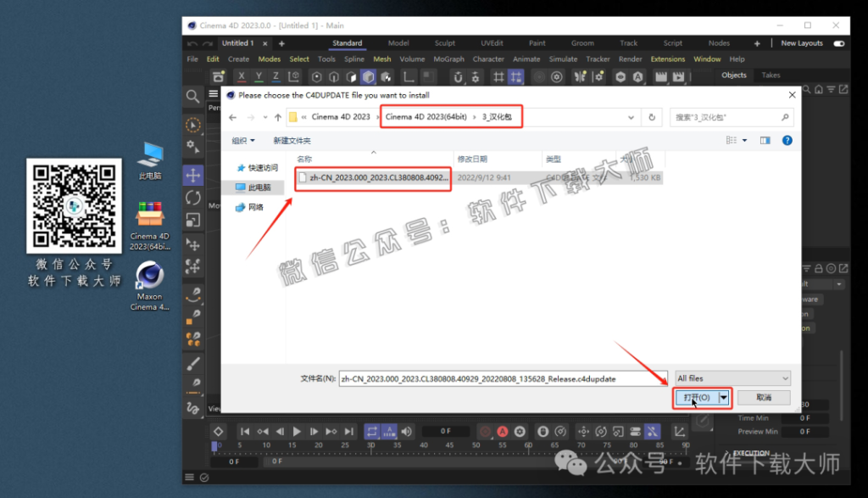The width and height of the screenshot is (868, 498).
Task: Expand the 组织 (Organize) dropdown in the dialog
Action: pos(243,139)
